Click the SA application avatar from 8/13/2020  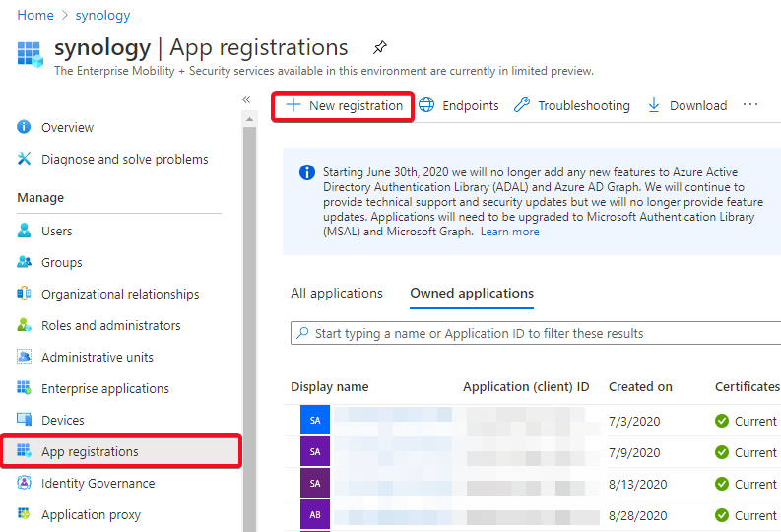tap(315, 483)
